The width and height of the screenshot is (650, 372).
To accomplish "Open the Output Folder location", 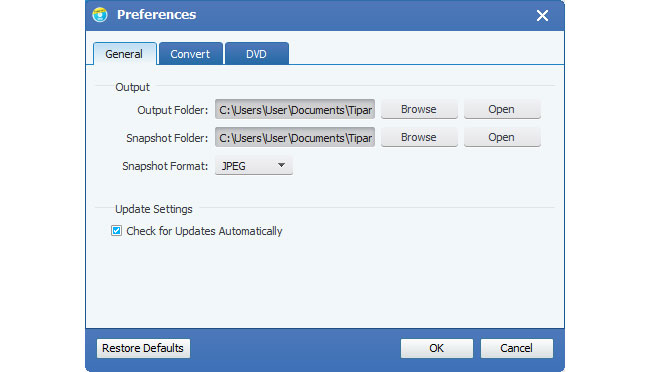I will [502, 109].
